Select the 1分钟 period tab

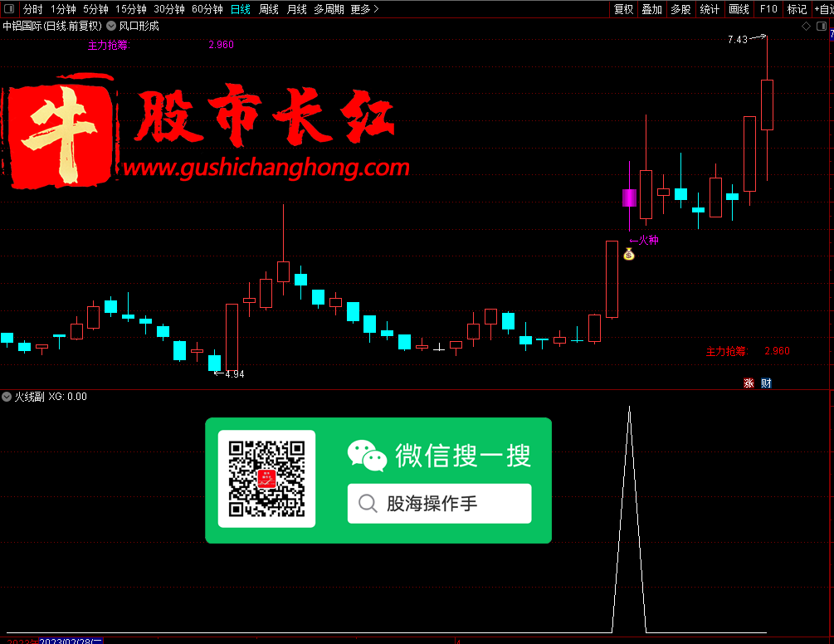[x=63, y=9]
